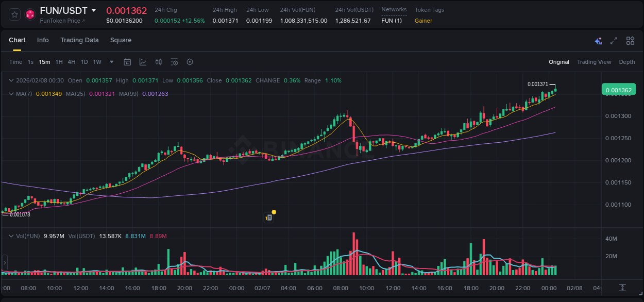Switch to the Trading Data tab
644x302 pixels.
point(79,40)
